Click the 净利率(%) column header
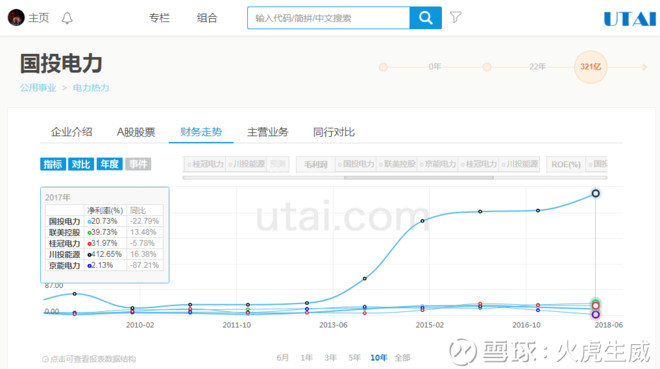 click(105, 210)
